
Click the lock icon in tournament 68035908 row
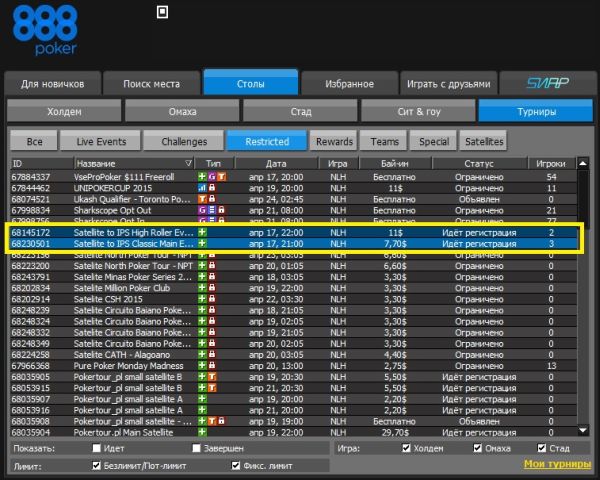tap(222, 421)
